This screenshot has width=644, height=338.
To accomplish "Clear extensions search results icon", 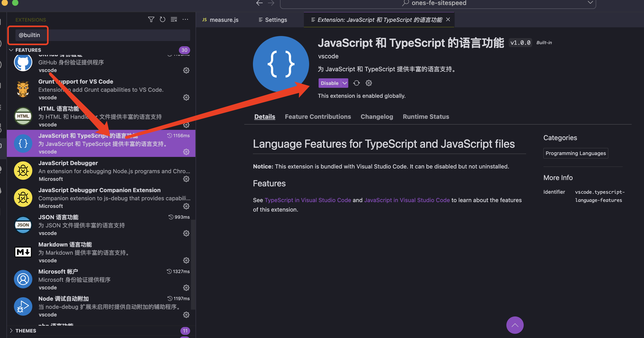I will [x=174, y=19].
